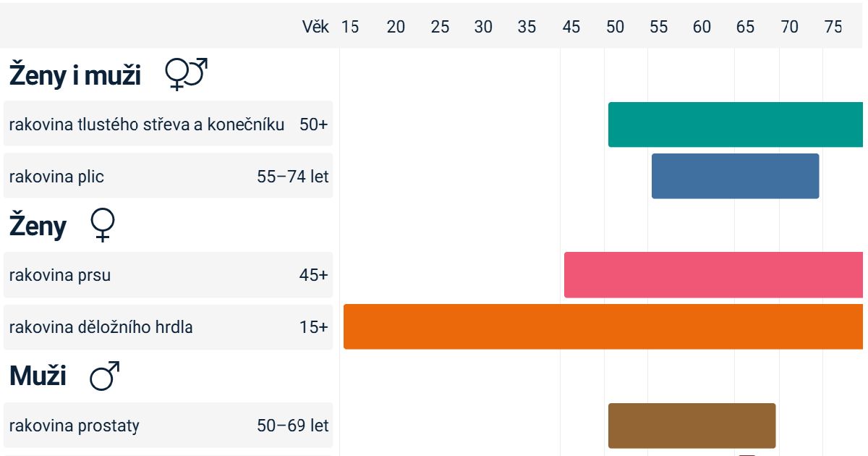Click the brown prostate cancer age bar
This screenshot has width=868, height=456.
pos(692,426)
